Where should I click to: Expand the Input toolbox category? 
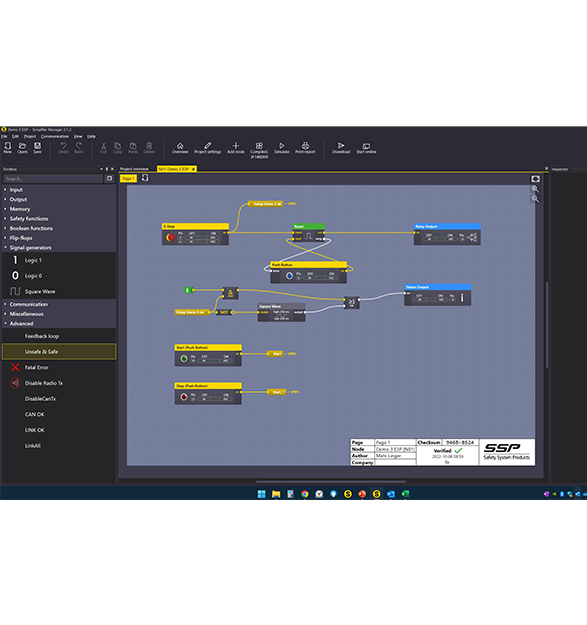pos(59,190)
